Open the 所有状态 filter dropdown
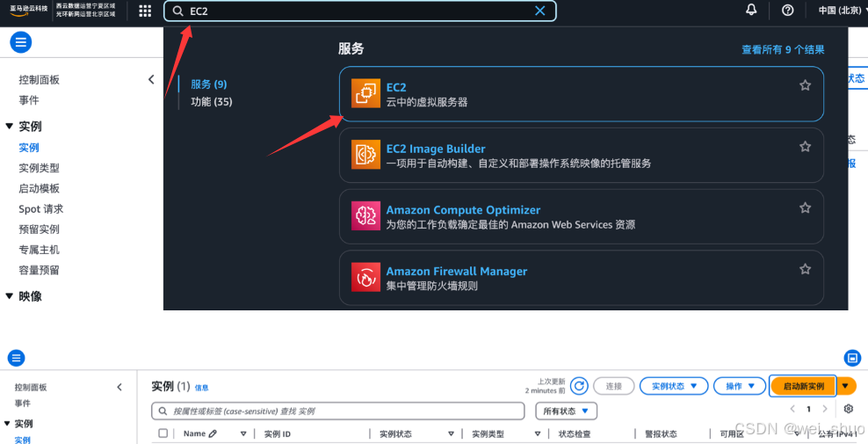 coord(567,411)
